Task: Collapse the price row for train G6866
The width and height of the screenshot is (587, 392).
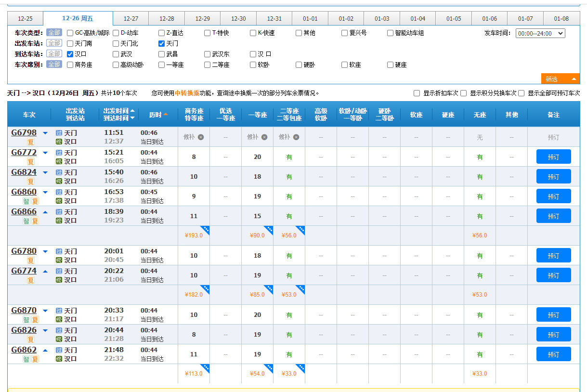Action: [x=45, y=212]
